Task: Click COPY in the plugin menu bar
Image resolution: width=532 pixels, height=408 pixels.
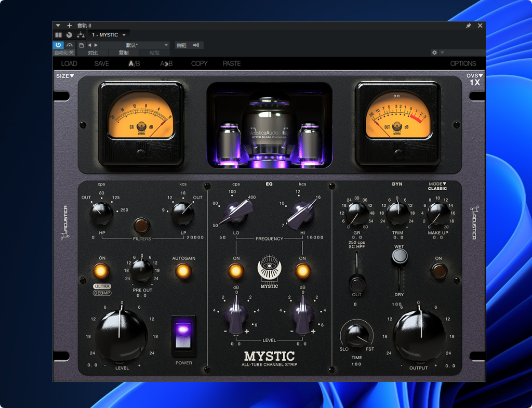Action: pyautogui.click(x=199, y=63)
